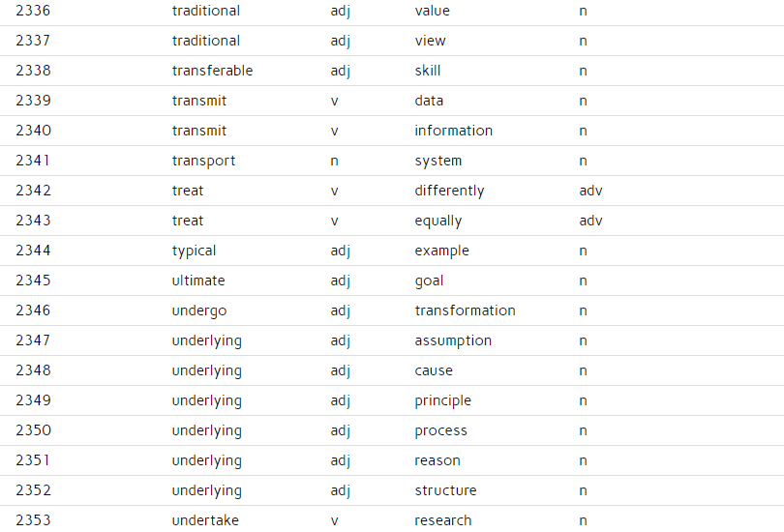Click the word 'information' in row 2340
This screenshot has width=784, height=532.
(454, 131)
